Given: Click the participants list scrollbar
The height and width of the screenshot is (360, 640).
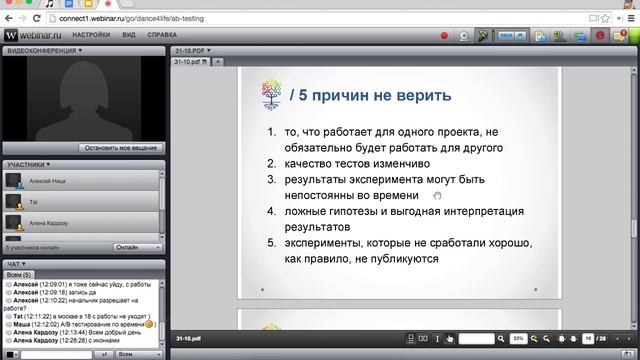Looking at the screenshot, I should [162, 205].
